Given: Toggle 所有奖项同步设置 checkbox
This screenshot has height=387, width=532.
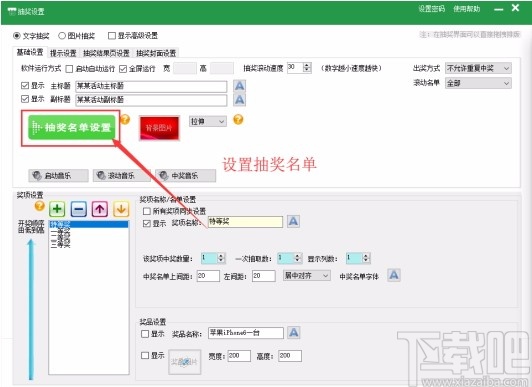Looking at the screenshot, I should (147, 211).
